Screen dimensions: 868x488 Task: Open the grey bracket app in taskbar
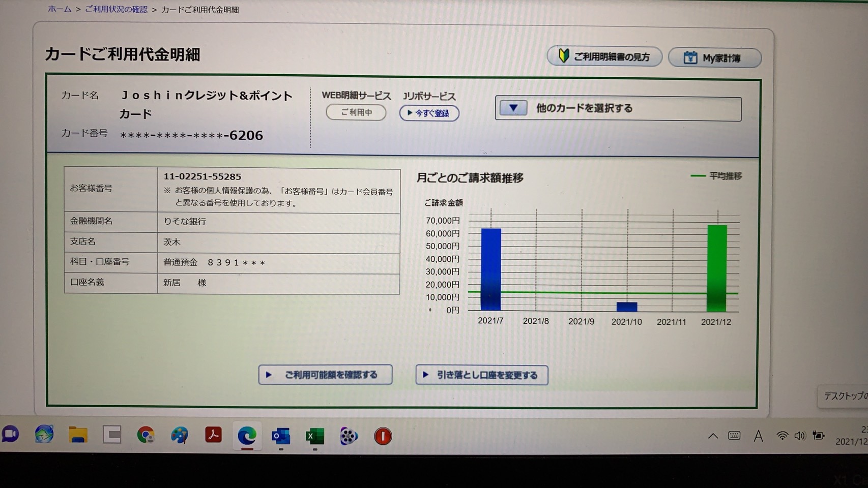112,435
